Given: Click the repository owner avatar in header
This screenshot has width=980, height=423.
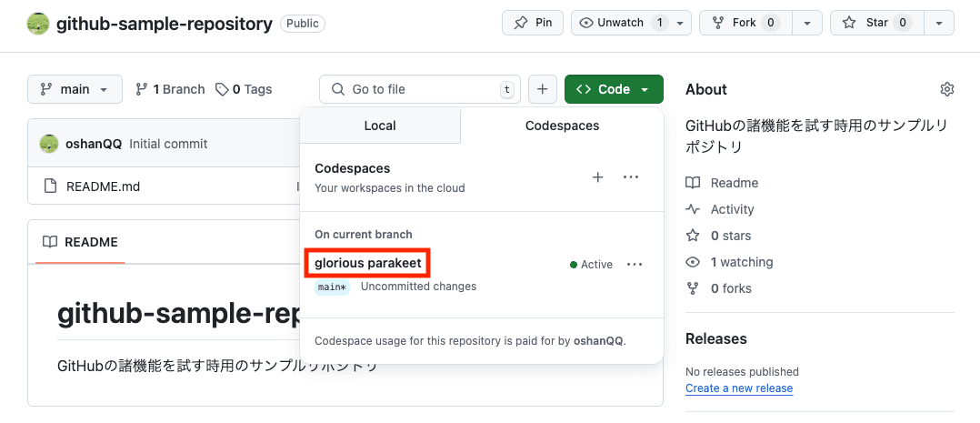Looking at the screenshot, I should pos(38,24).
